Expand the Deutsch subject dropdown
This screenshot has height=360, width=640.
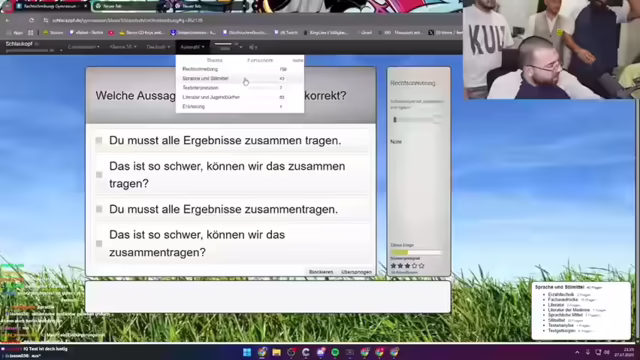pos(158,47)
